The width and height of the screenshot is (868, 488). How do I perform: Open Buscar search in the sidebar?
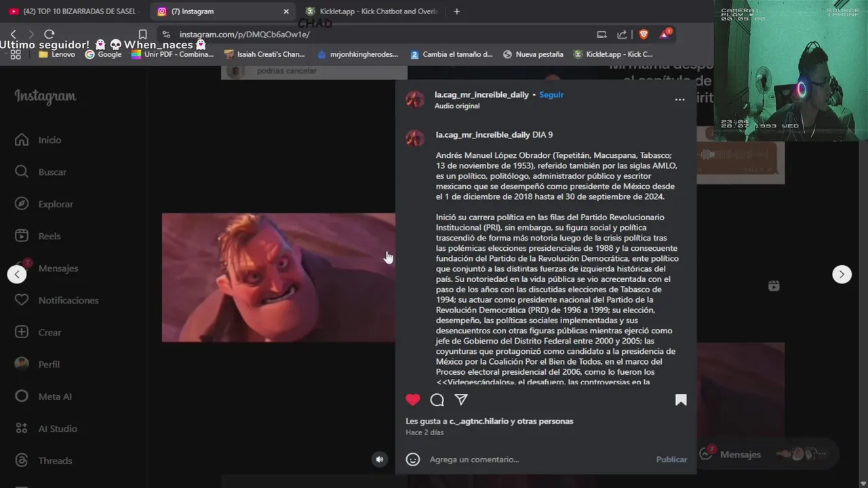[x=41, y=172]
